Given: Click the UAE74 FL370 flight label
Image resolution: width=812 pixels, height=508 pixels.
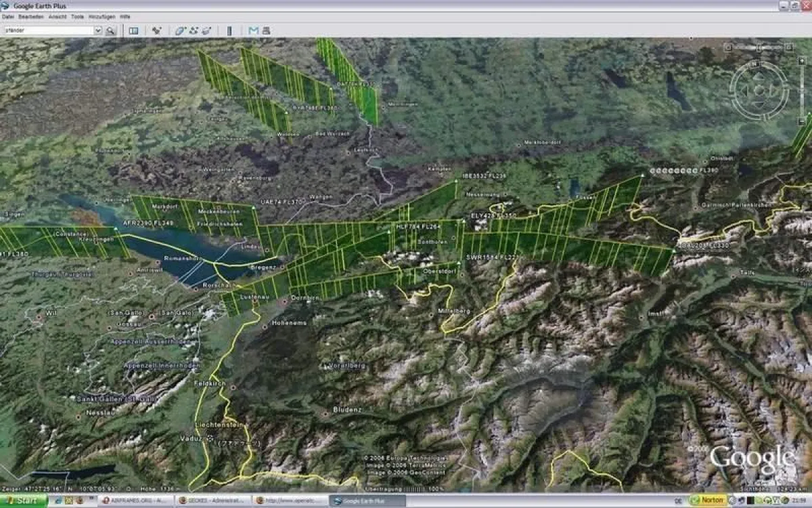Looking at the screenshot, I should [282, 202].
